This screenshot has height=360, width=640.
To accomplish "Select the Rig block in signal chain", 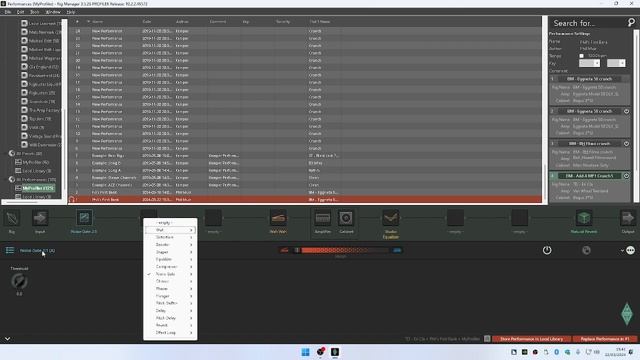I will pos(12,218).
